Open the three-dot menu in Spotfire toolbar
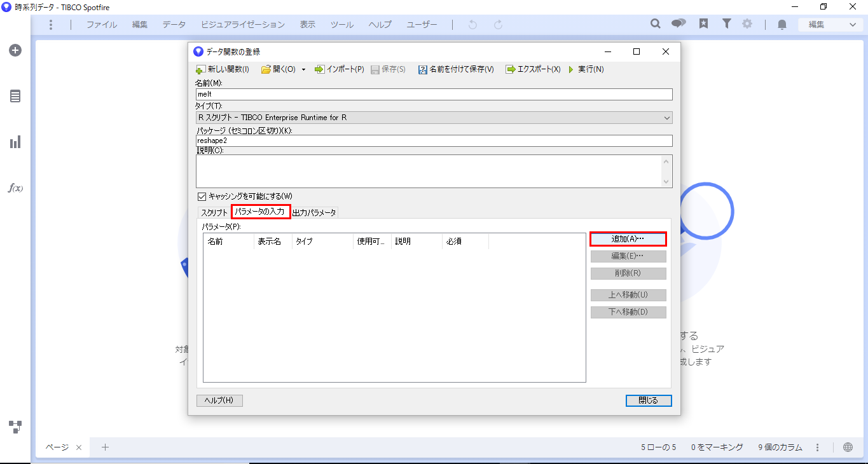Viewport: 868px width, 464px height. tap(51, 25)
